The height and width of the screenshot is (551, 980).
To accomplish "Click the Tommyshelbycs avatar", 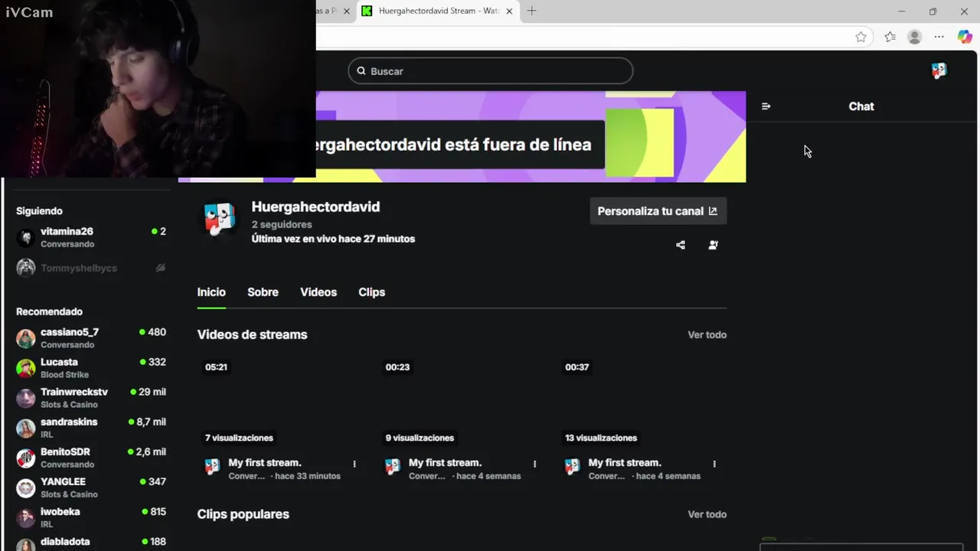I will 26,268.
